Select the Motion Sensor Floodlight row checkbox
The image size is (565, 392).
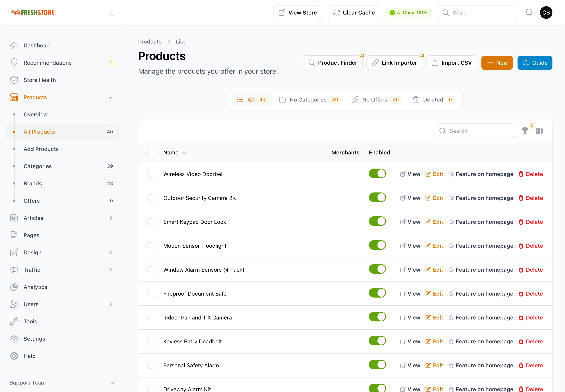150,246
